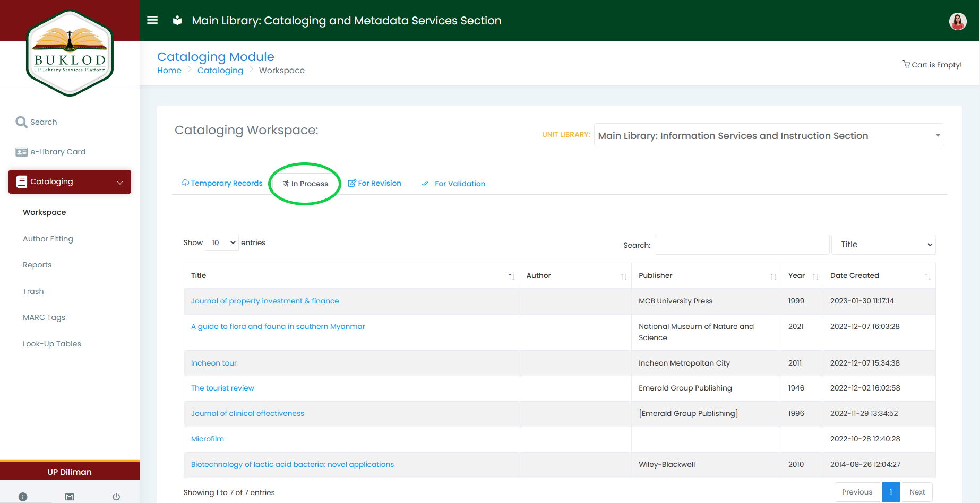
Task: Open the mail icon at sidebar bottom
Action: pos(70,497)
